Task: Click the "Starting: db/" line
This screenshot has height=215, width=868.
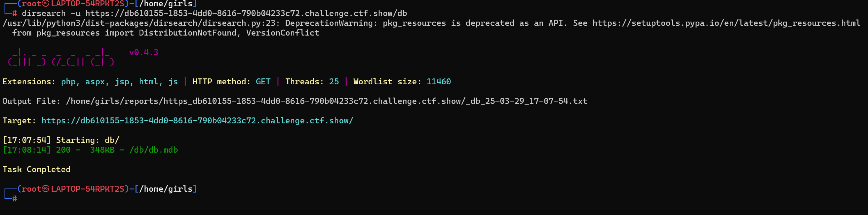Action: [x=87, y=140]
